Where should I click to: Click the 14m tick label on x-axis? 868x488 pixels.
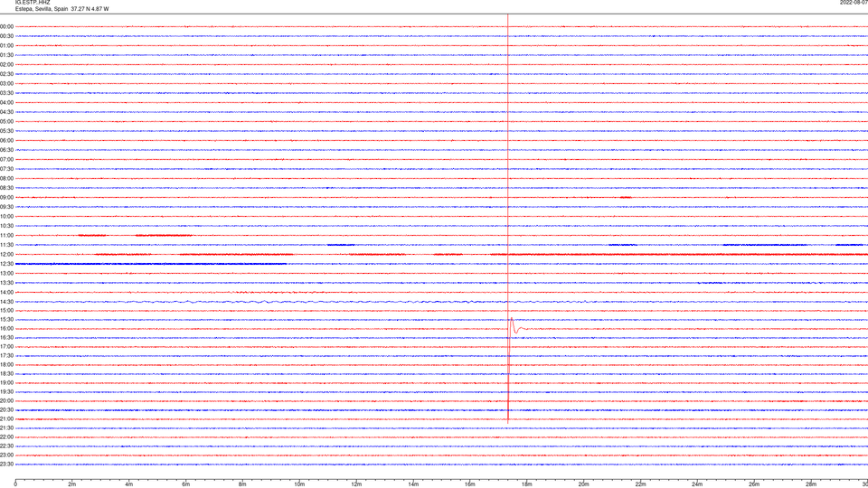413,484
